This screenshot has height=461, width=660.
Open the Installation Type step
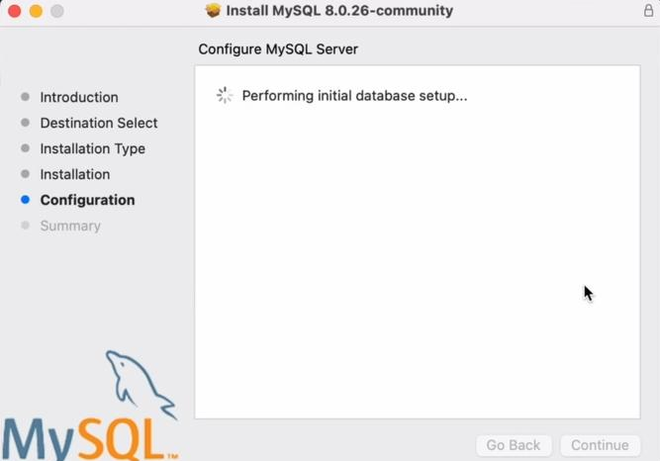pos(92,149)
